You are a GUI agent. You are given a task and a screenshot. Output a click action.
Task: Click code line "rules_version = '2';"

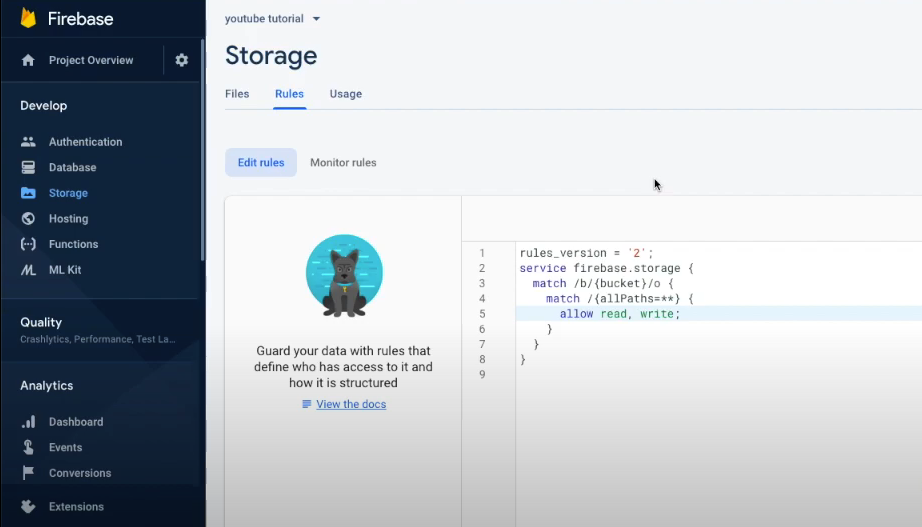[586, 253]
